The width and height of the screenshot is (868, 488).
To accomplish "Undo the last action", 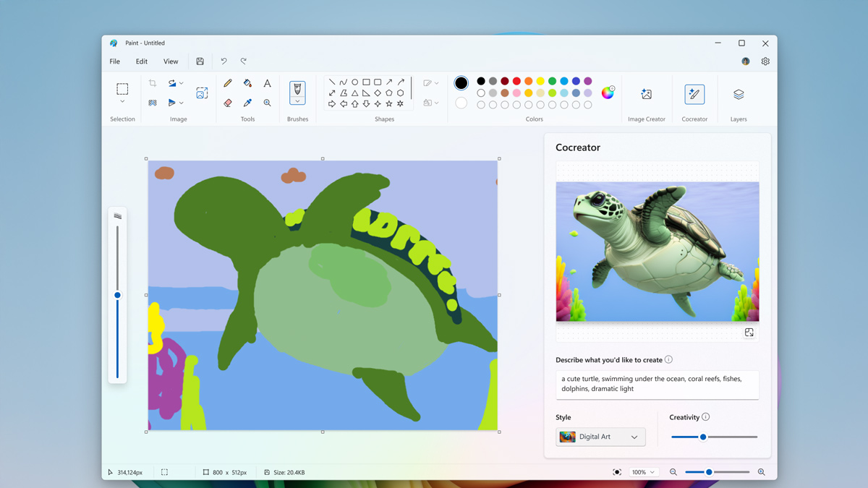I will 224,61.
